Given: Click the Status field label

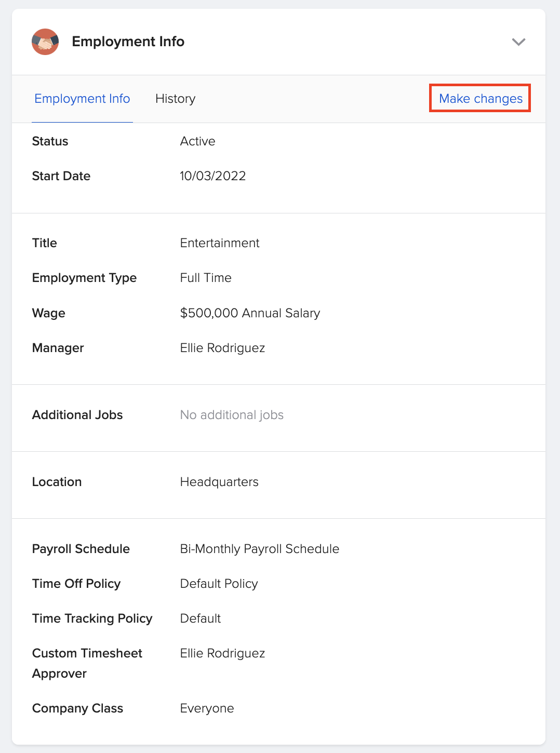Looking at the screenshot, I should 50,141.
